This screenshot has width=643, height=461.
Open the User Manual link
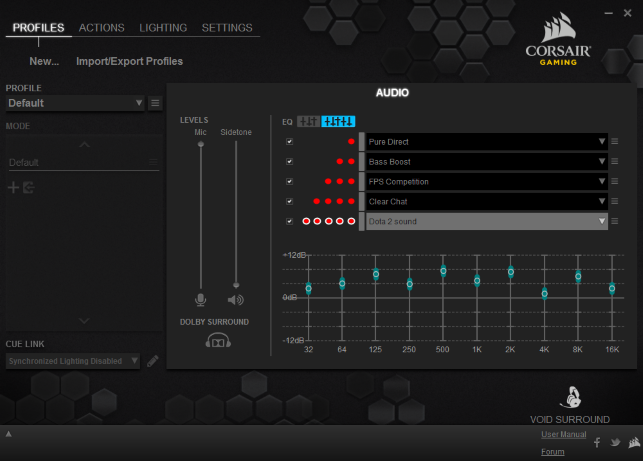tap(563, 434)
